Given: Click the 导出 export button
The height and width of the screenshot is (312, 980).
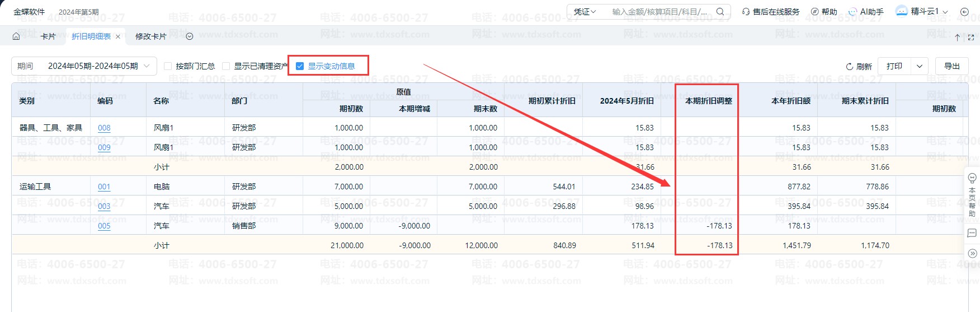Looking at the screenshot, I should [x=951, y=66].
